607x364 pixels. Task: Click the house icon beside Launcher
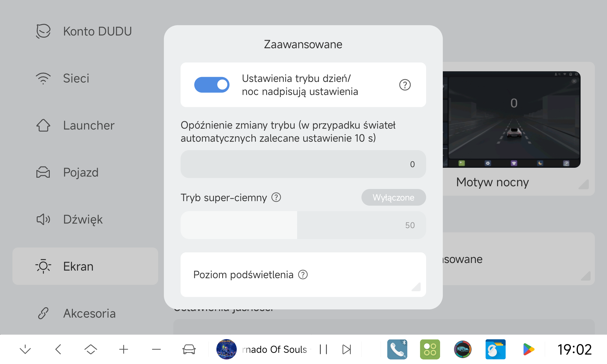pyautogui.click(x=43, y=125)
